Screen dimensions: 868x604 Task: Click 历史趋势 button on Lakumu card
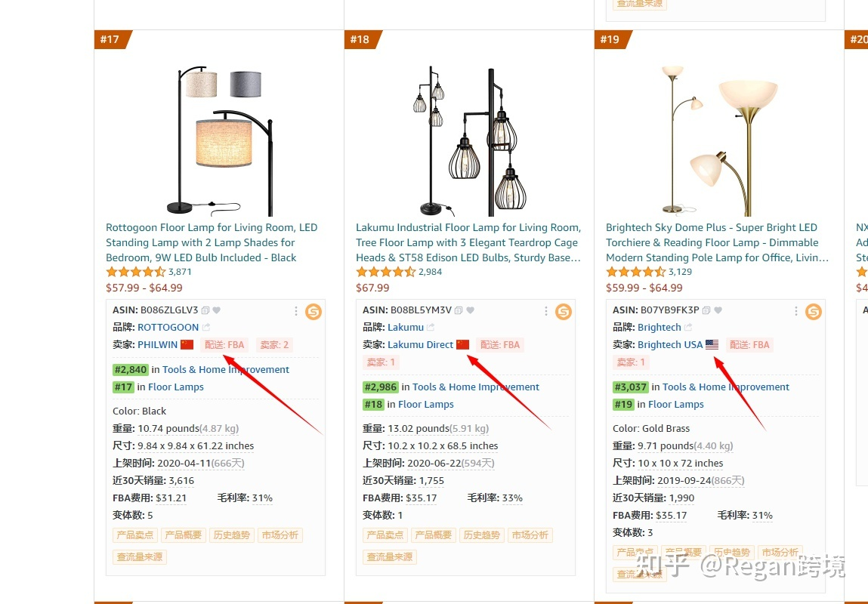click(481, 535)
